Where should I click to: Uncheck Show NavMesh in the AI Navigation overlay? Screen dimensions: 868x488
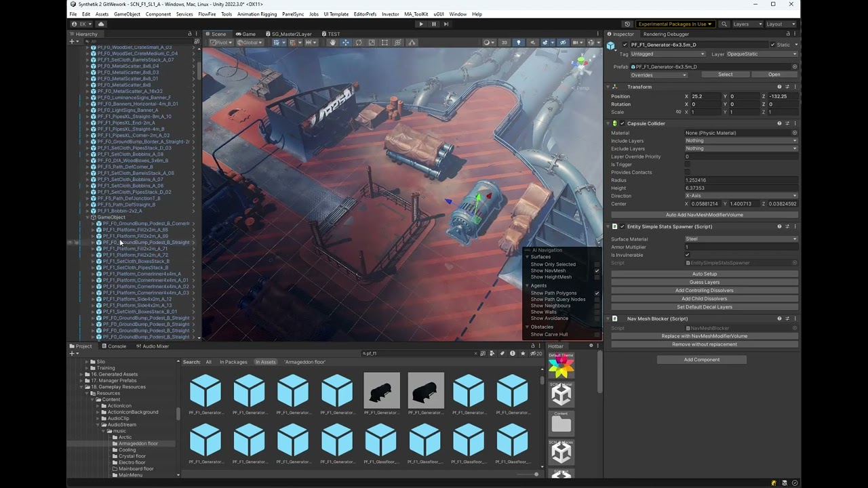(595, 270)
